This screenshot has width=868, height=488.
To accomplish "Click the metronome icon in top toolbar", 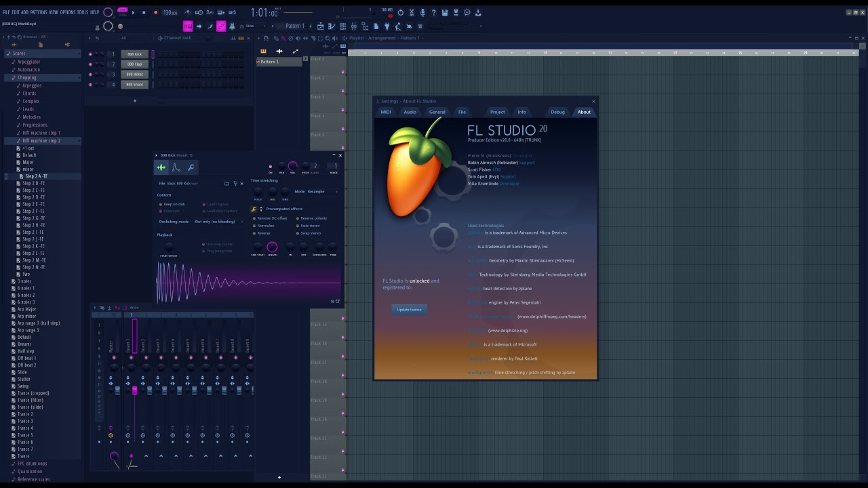I will [189, 12].
